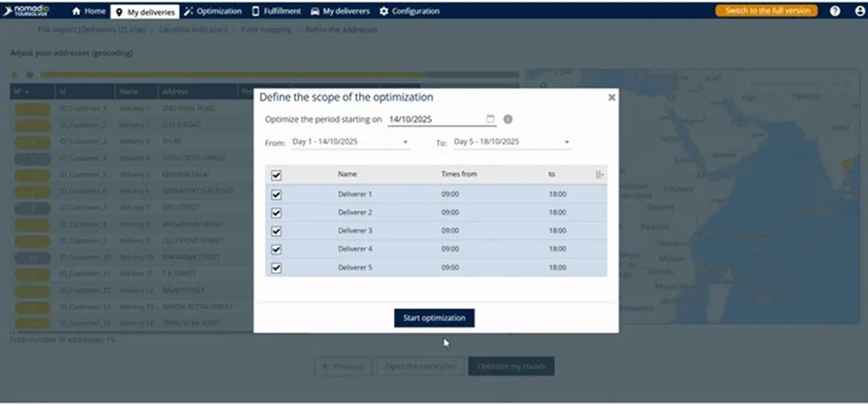
Task: Toggle the Deliverer 3 checkbox
Action: coord(276,231)
